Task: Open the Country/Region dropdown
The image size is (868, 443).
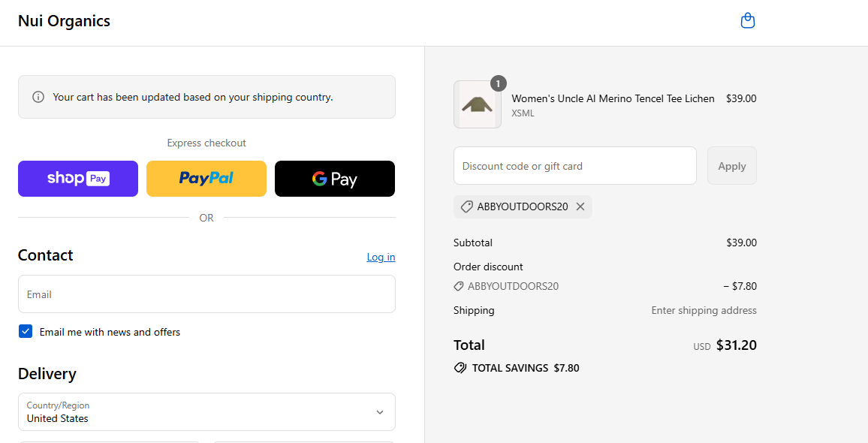Action: click(206, 412)
